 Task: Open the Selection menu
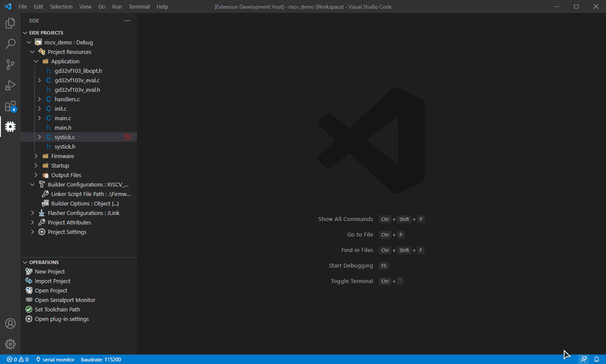pyautogui.click(x=61, y=6)
